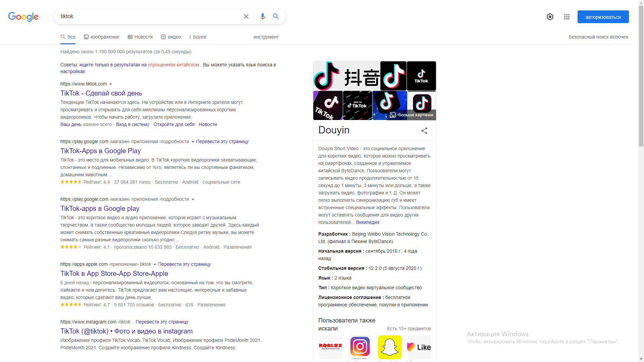Switch to Новости (News) tab
The width and height of the screenshot is (644, 362).
pyautogui.click(x=140, y=37)
